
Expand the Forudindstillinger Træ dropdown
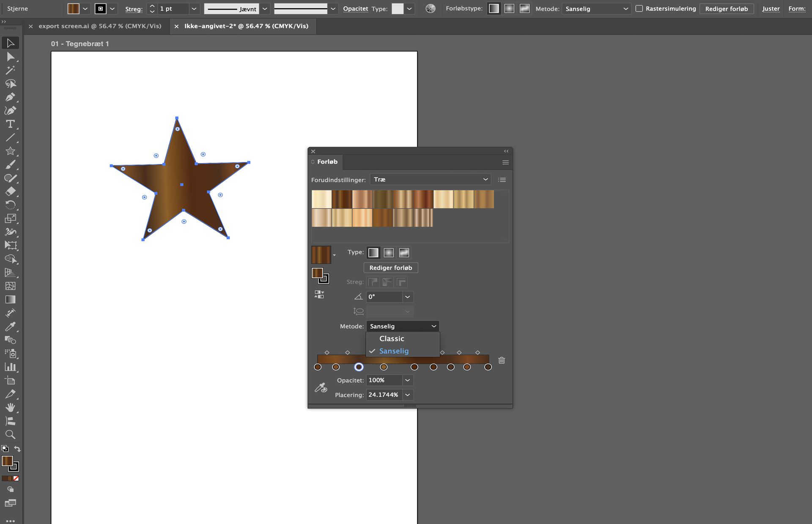click(430, 180)
